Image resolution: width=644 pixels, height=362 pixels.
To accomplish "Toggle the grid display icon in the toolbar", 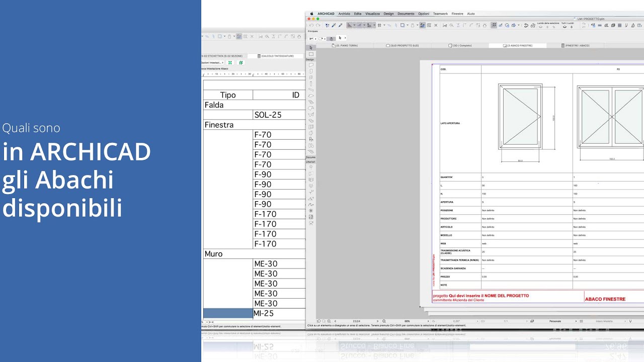I will pyautogui.click(x=379, y=25).
